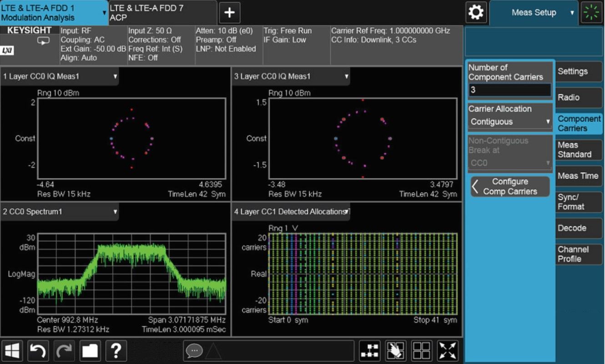605x364 pixels.
Task: Click the undo arrow icon
Action: pyautogui.click(x=38, y=351)
